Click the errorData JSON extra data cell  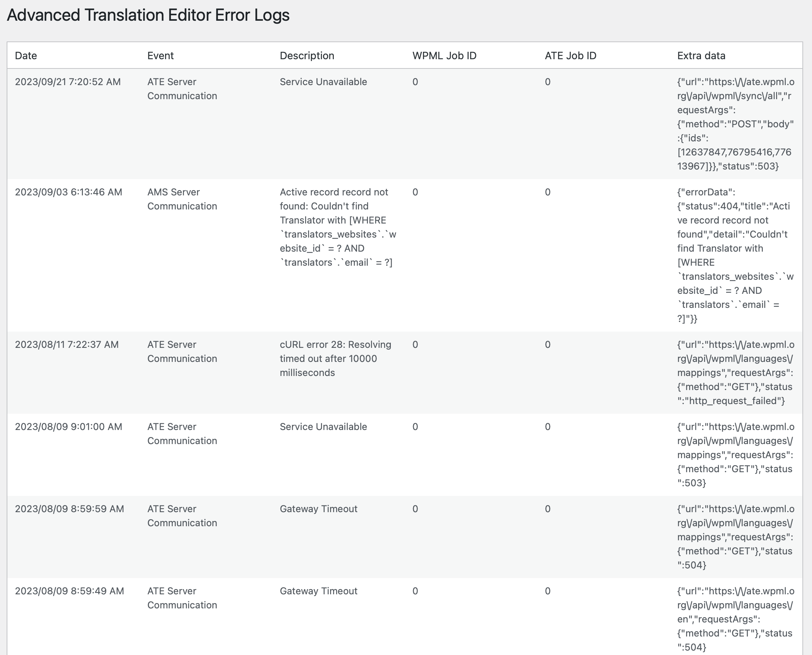(735, 255)
